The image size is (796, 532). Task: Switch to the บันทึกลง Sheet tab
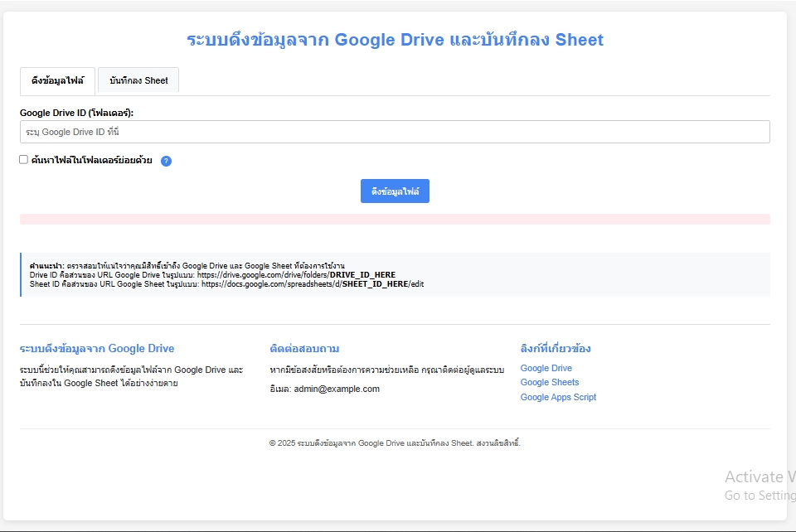coord(138,80)
